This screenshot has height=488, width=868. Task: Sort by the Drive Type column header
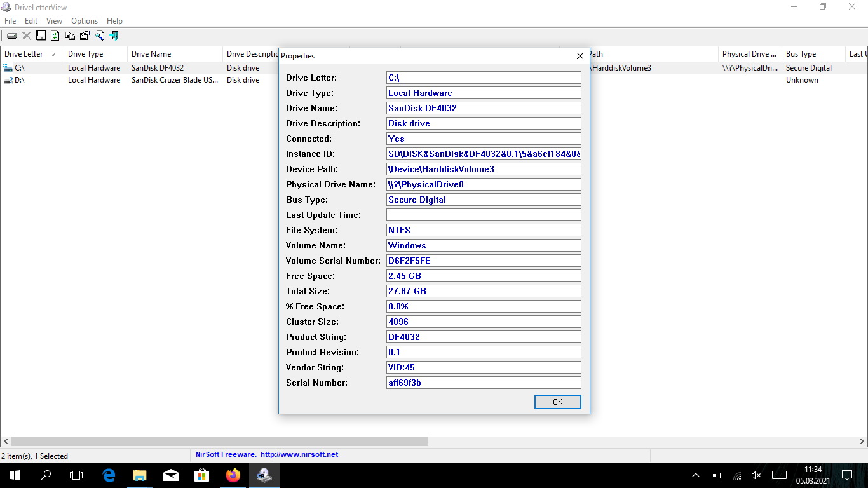click(95, 54)
